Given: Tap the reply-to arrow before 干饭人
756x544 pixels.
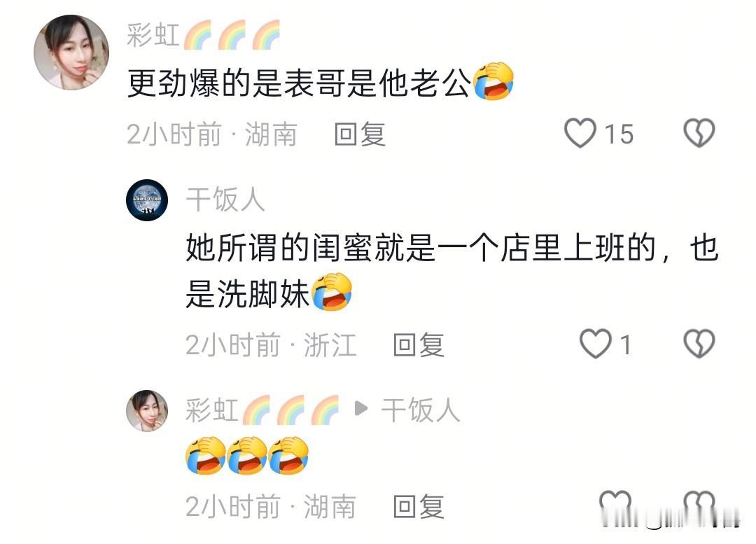Looking at the screenshot, I should [360, 408].
